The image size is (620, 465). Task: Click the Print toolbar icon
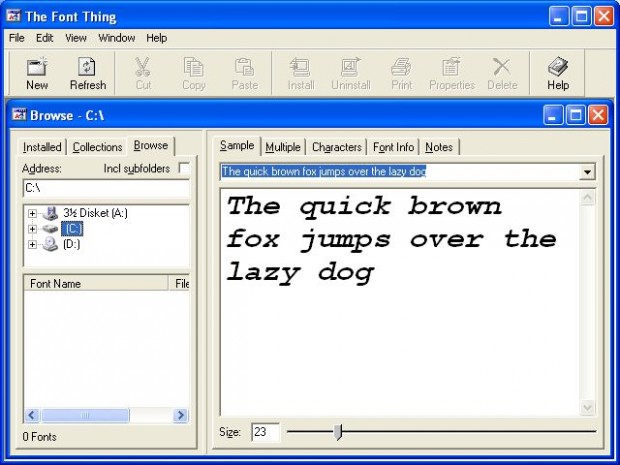401,66
